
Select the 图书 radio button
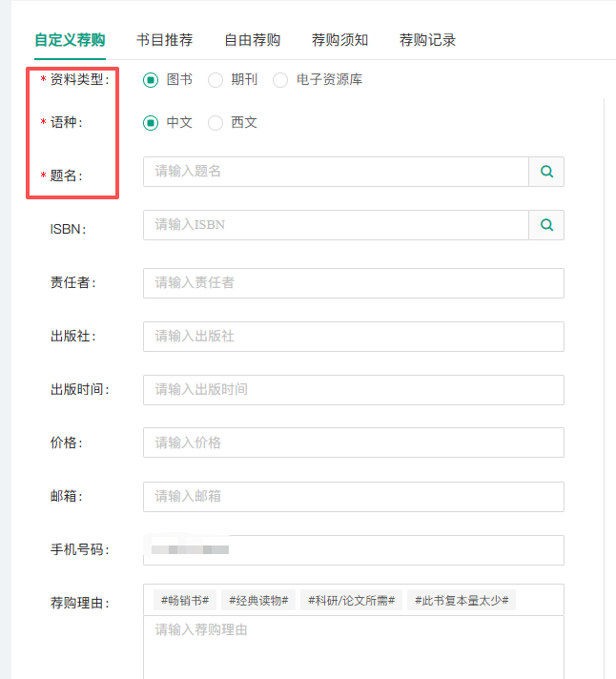tap(151, 80)
